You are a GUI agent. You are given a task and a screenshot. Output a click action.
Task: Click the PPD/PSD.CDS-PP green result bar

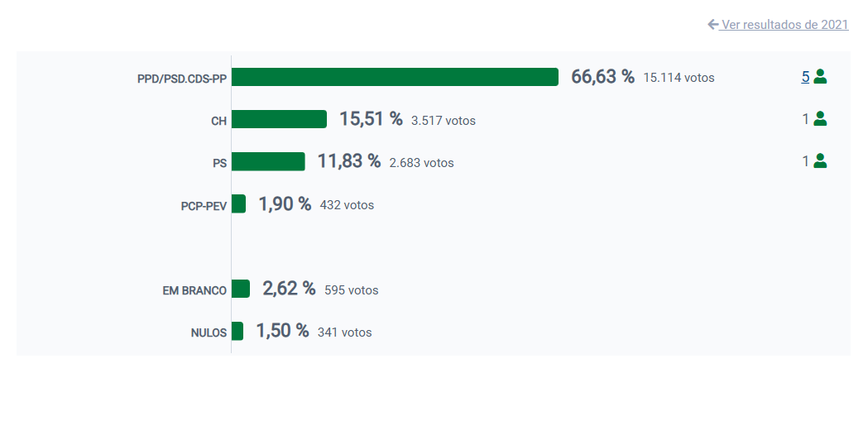click(395, 77)
